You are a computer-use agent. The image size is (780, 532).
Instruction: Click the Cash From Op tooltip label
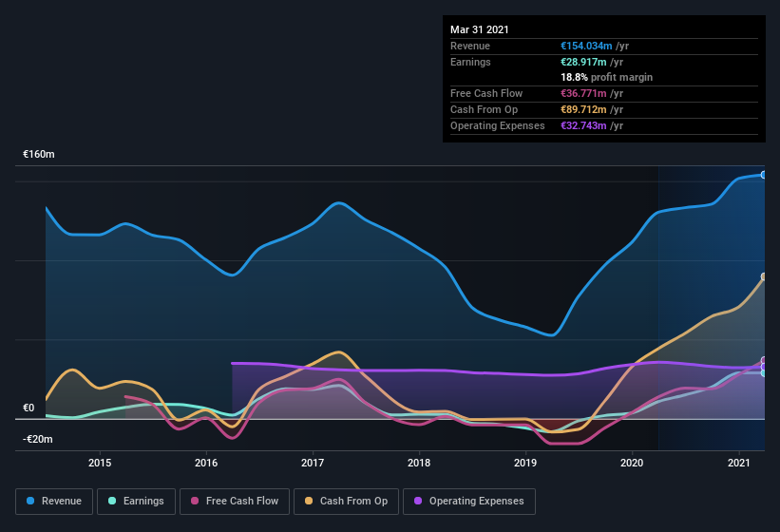484,109
